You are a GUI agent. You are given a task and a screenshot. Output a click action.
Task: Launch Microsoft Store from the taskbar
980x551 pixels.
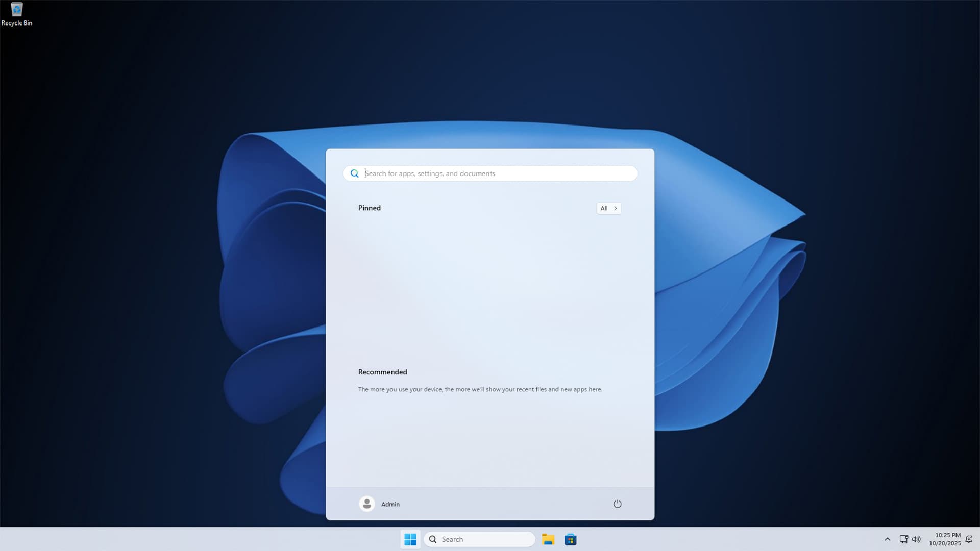click(x=571, y=539)
